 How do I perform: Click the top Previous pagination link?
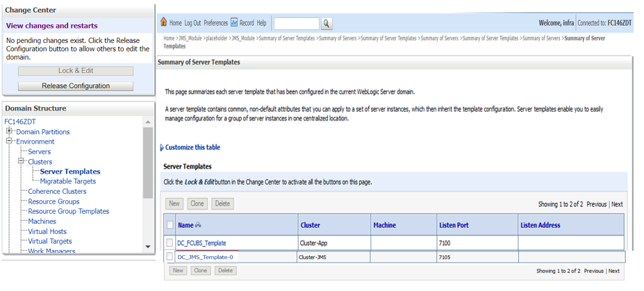coord(597,204)
